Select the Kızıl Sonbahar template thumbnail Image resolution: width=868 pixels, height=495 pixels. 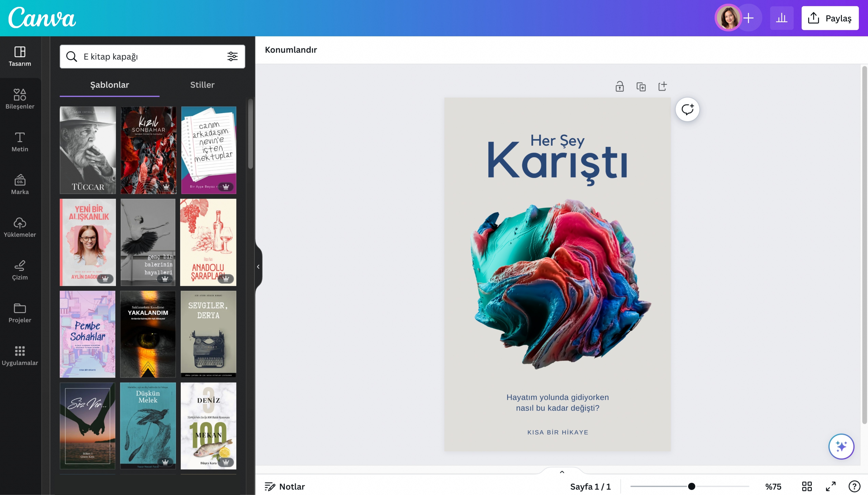(148, 150)
